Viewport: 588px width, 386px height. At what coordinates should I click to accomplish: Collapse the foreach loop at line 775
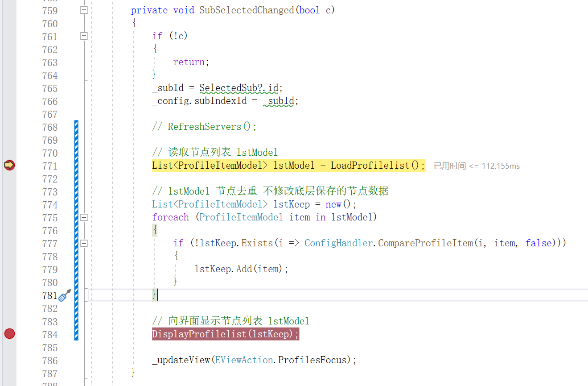point(84,217)
